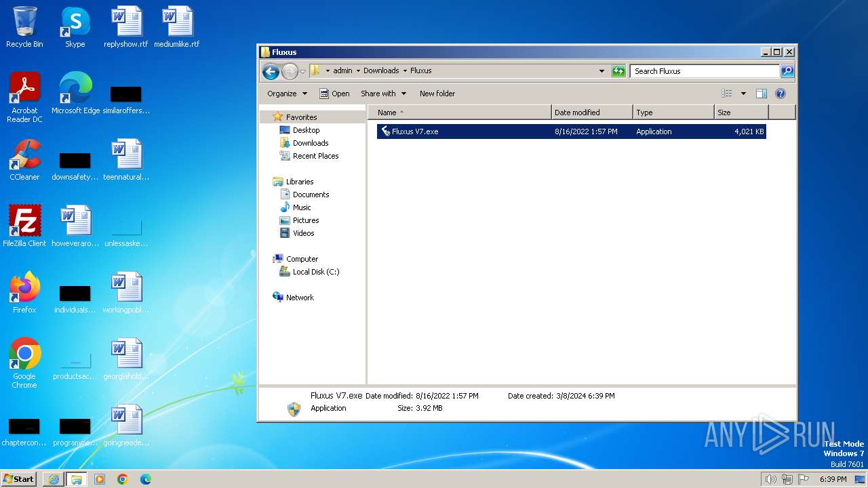Select the Skype desktop shortcut
Screen dimensions: 868x488
click(75, 27)
